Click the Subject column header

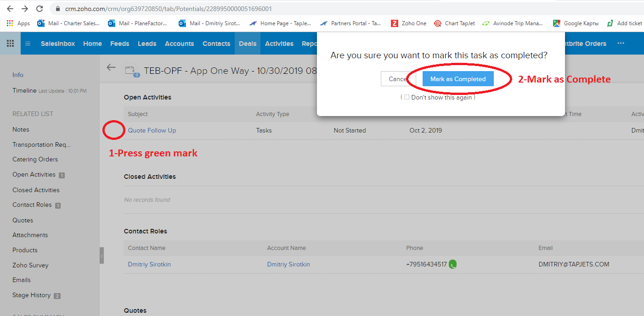[138, 114]
